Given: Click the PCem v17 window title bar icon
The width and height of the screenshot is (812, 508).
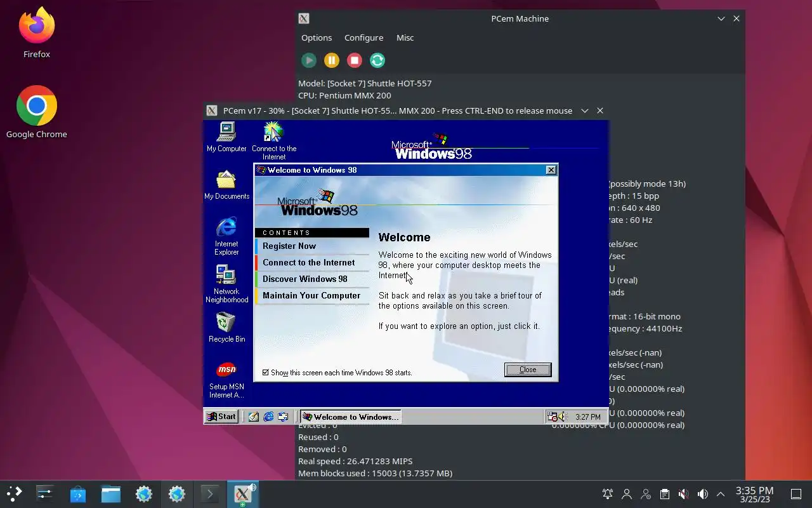Looking at the screenshot, I should pyautogui.click(x=212, y=110).
